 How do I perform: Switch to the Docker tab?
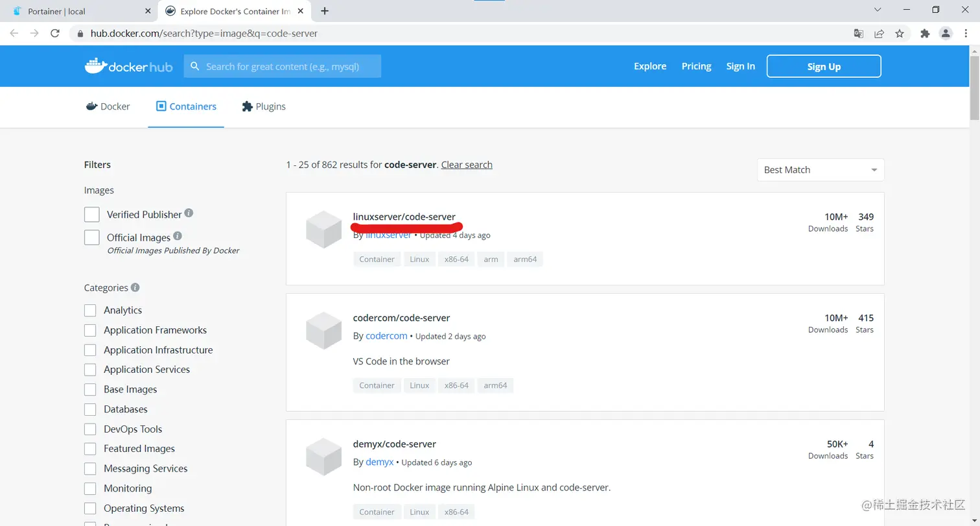[108, 106]
